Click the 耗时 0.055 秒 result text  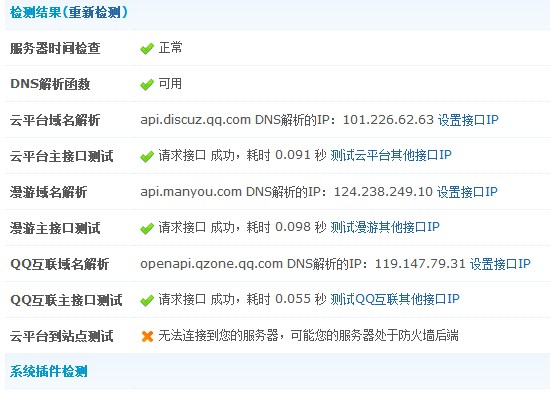(286, 299)
